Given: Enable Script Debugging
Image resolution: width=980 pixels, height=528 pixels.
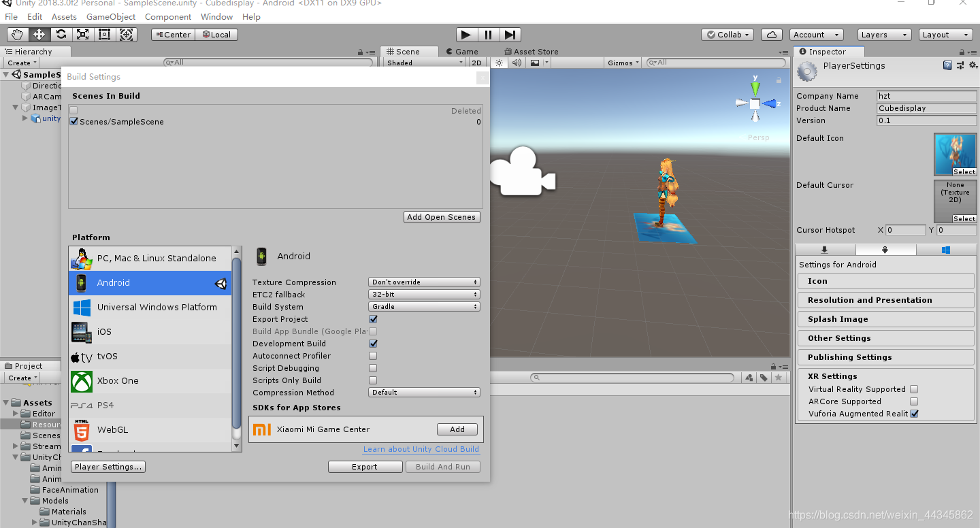Looking at the screenshot, I should (373, 368).
